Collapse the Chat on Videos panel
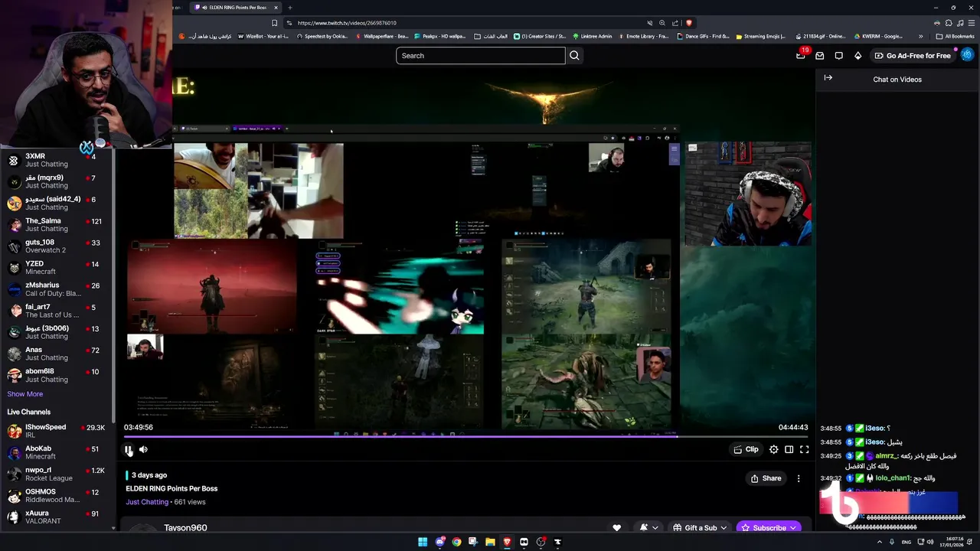The image size is (980, 551). coord(828,78)
